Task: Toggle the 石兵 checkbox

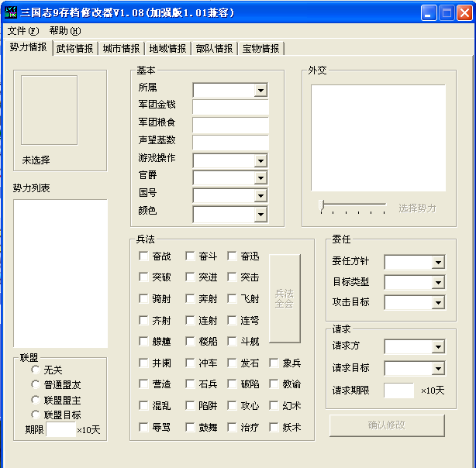Action: pyautogui.click(x=190, y=384)
